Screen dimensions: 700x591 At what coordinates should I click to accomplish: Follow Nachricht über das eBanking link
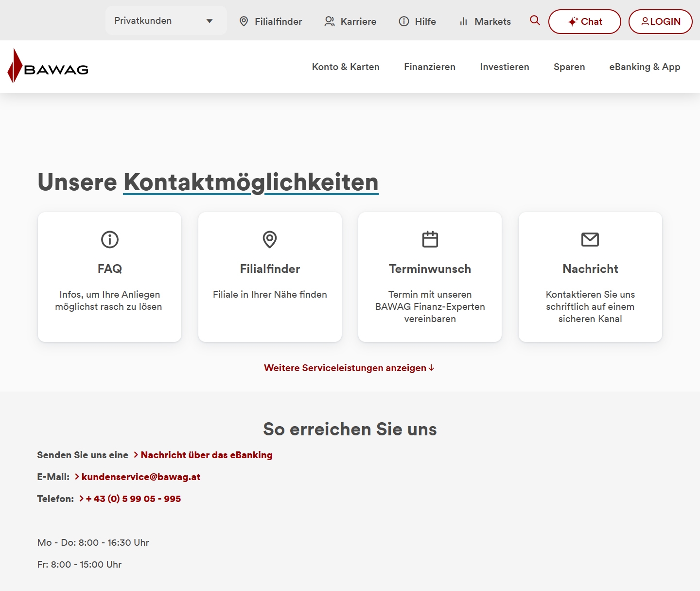(x=207, y=455)
